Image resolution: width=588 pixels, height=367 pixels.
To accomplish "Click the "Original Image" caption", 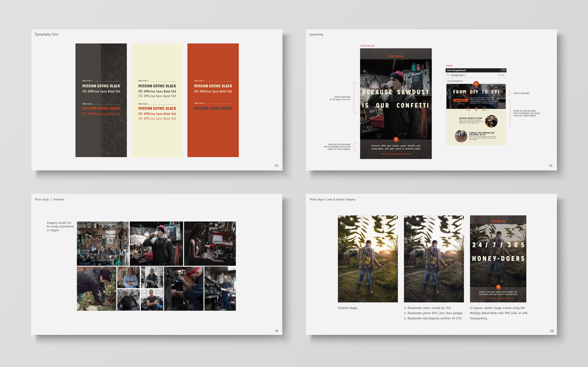I will [x=347, y=308].
